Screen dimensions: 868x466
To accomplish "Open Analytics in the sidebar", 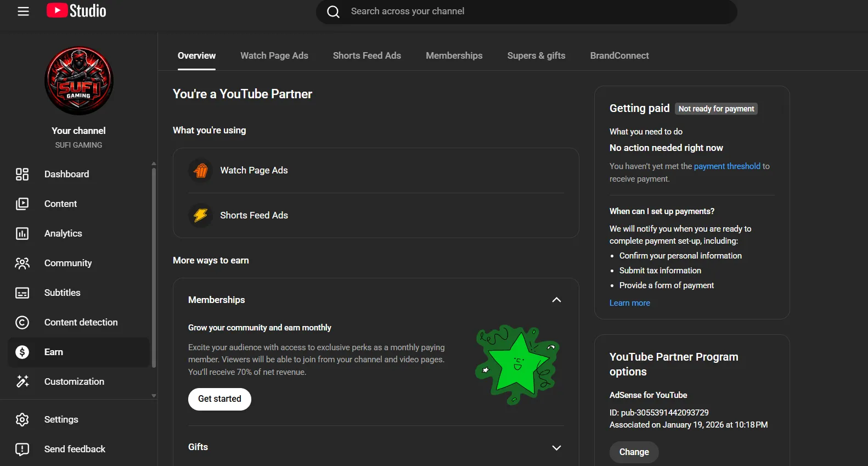I will pos(79,233).
